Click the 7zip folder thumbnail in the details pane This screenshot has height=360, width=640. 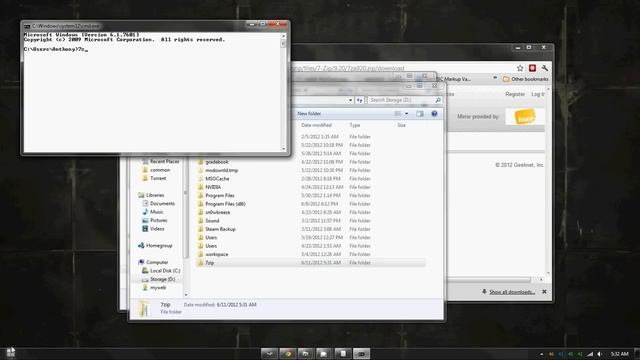[143, 309]
